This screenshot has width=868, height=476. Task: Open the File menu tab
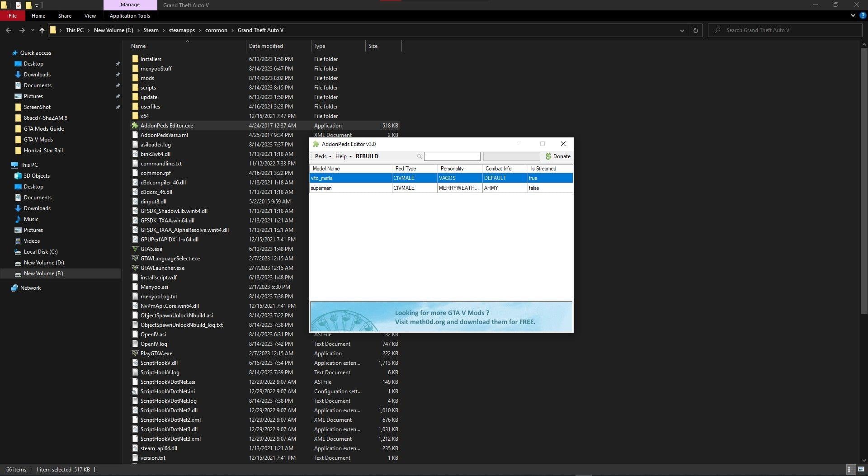coord(13,16)
